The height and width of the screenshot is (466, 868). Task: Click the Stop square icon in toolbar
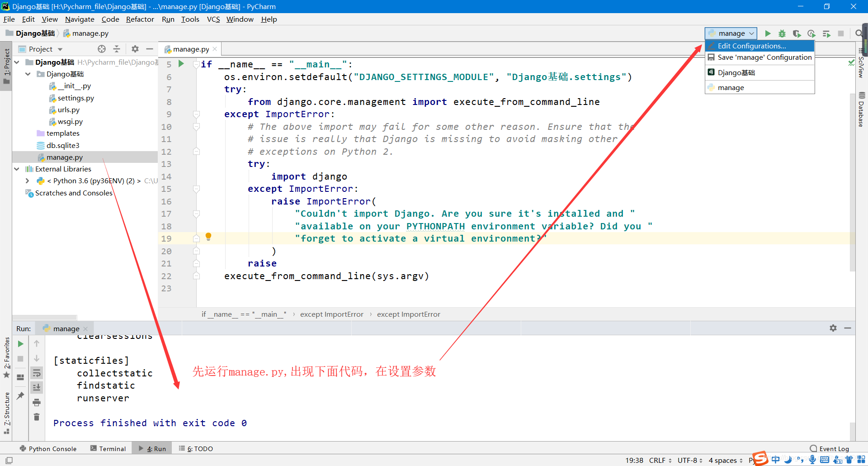(841, 33)
